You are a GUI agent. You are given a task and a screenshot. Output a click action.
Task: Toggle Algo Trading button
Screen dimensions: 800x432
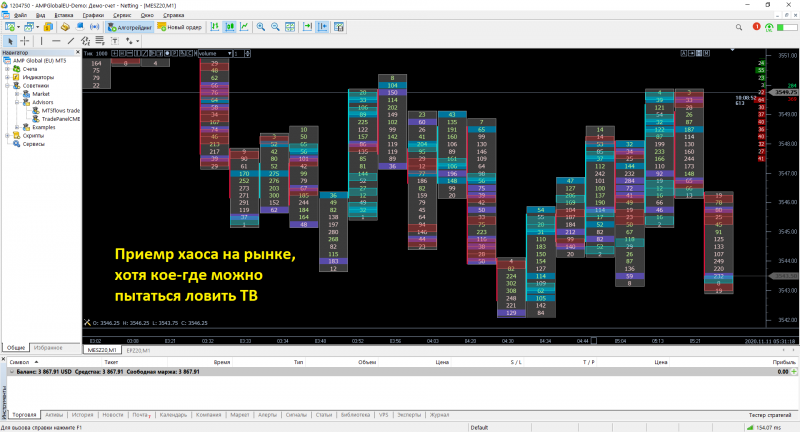[130, 27]
